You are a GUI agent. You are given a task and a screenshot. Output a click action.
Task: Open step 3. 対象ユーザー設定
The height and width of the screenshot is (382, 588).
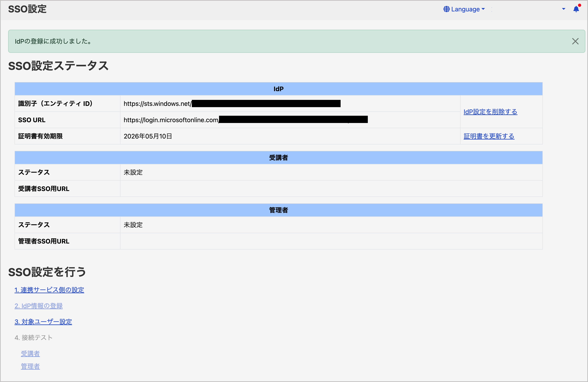coord(43,322)
